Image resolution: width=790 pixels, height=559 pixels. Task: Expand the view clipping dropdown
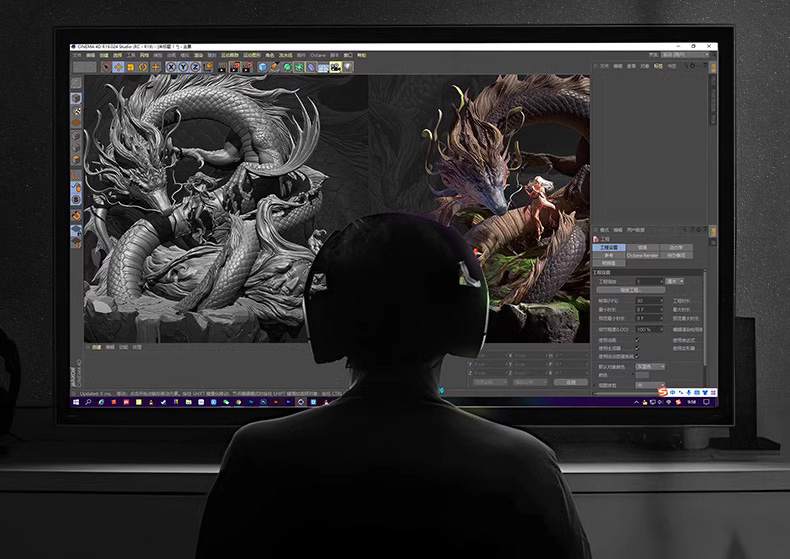pyautogui.click(x=650, y=384)
